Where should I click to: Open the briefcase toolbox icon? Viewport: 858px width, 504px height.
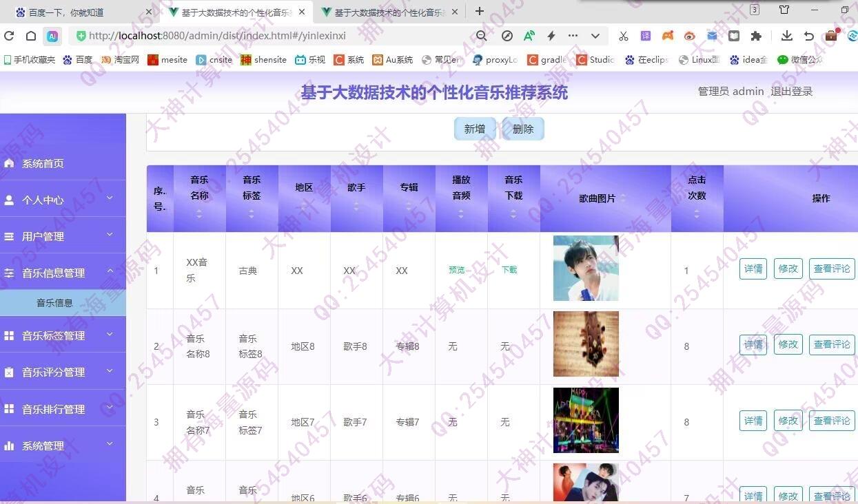click(832, 35)
